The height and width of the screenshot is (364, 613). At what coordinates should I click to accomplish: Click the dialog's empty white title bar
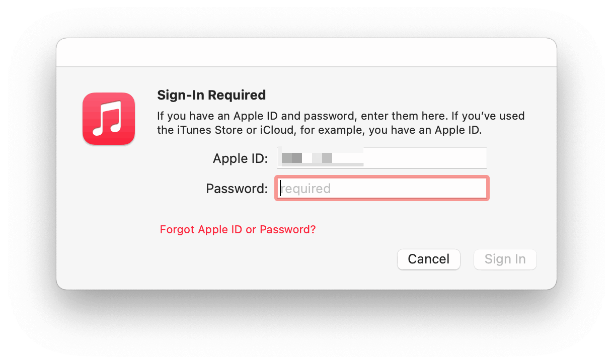point(306,52)
